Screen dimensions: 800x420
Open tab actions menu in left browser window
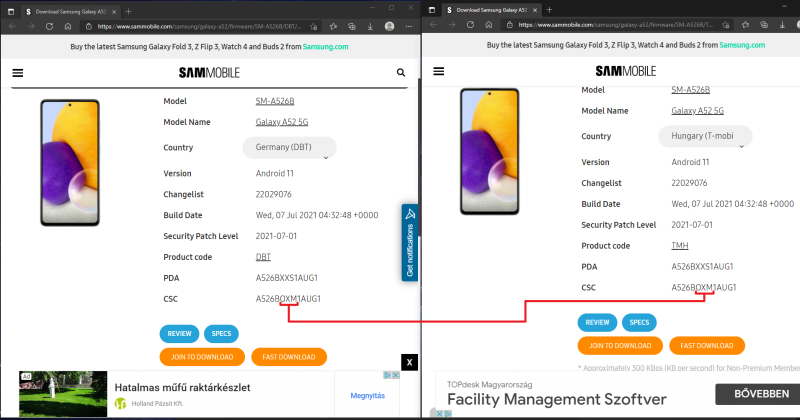tap(11, 11)
